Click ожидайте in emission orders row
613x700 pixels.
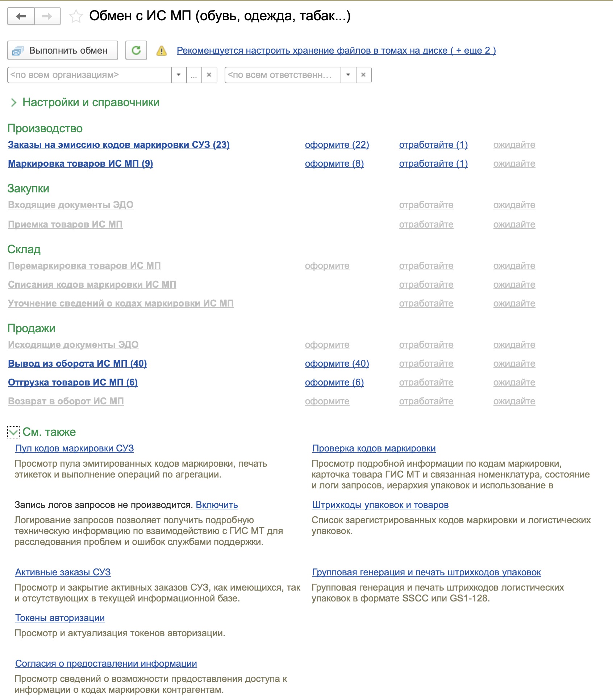tap(514, 145)
